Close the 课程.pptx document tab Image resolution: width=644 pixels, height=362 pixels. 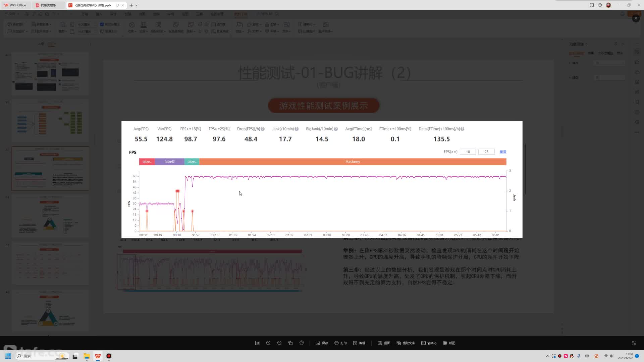click(x=123, y=5)
